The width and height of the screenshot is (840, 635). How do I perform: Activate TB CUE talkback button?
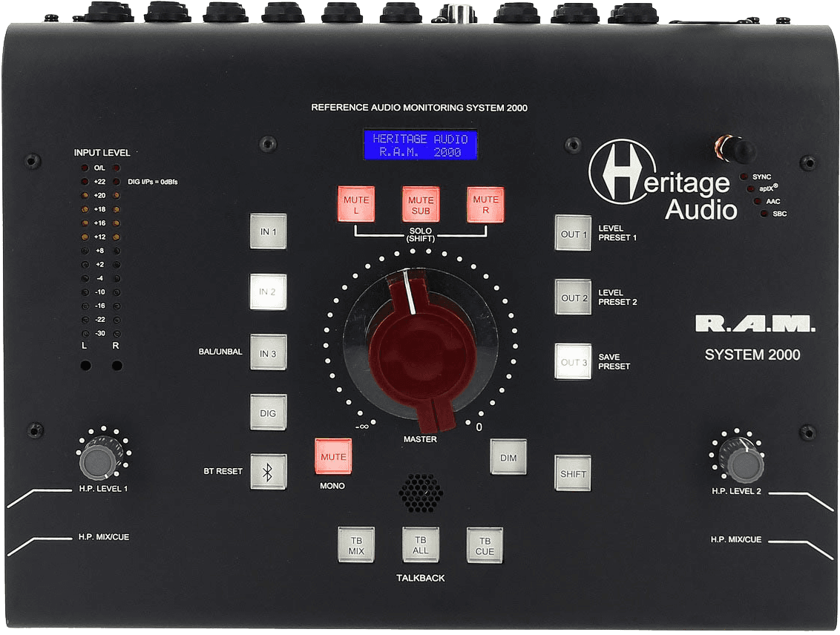pyautogui.click(x=485, y=545)
